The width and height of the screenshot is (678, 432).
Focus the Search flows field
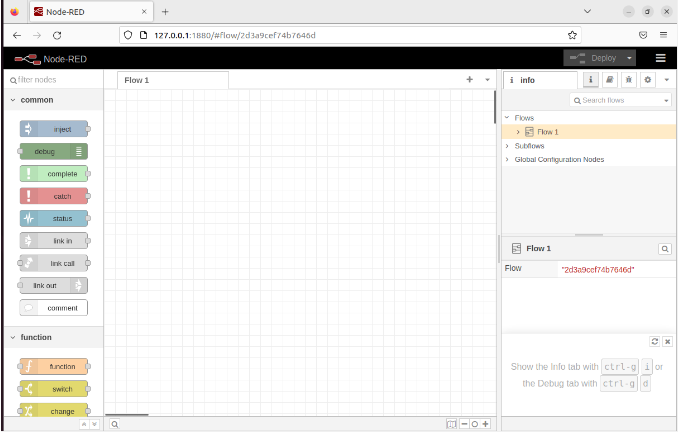click(620, 100)
